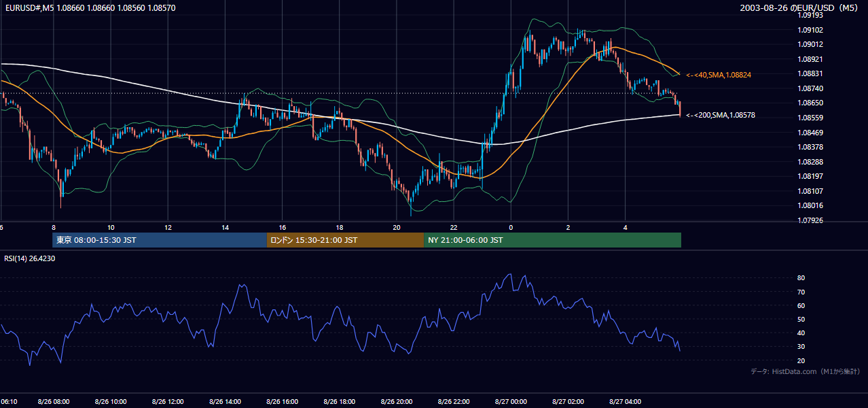Click price level 1.07926 on axis
Image resolution: width=868 pixels, height=408 pixels.
[x=810, y=220]
